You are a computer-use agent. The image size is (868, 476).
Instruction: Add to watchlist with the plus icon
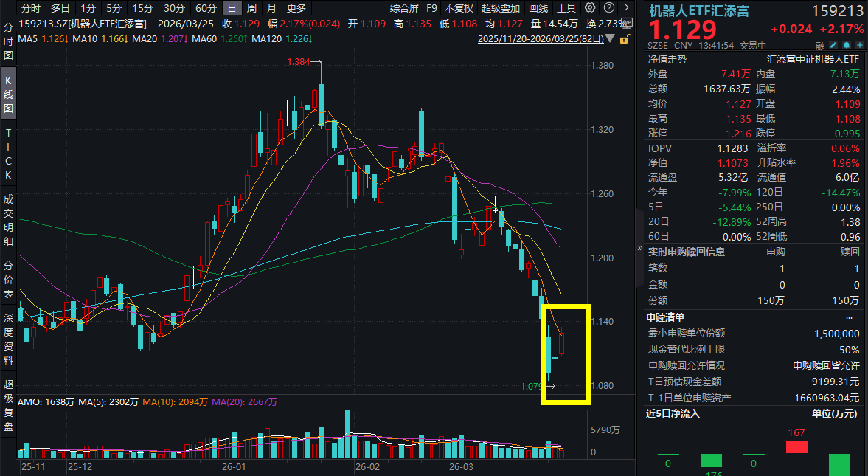859,45
